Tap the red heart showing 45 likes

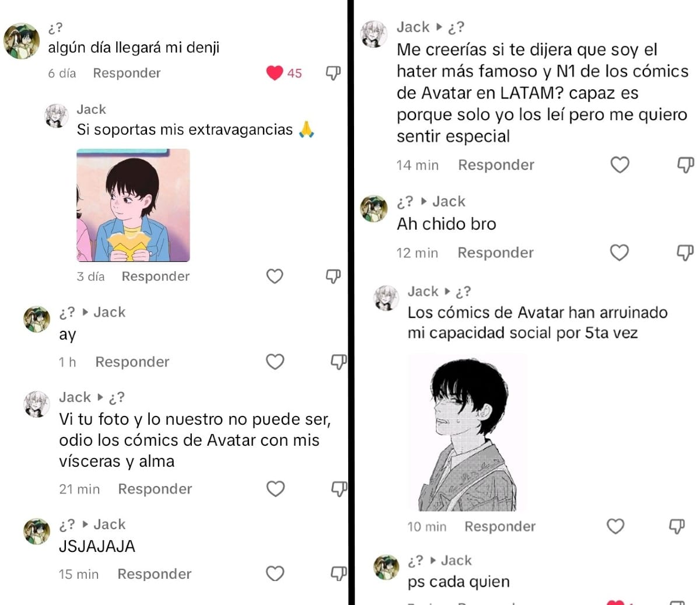(275, 73)
